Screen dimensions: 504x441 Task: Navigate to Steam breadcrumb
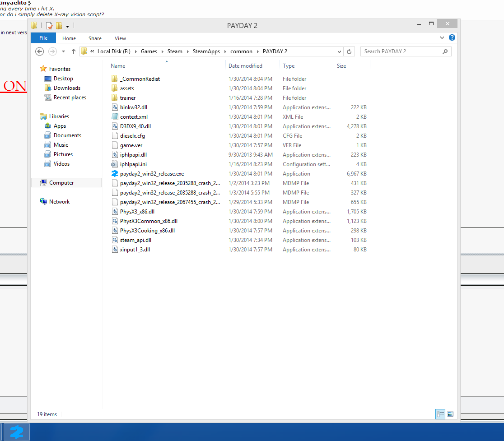174,51
